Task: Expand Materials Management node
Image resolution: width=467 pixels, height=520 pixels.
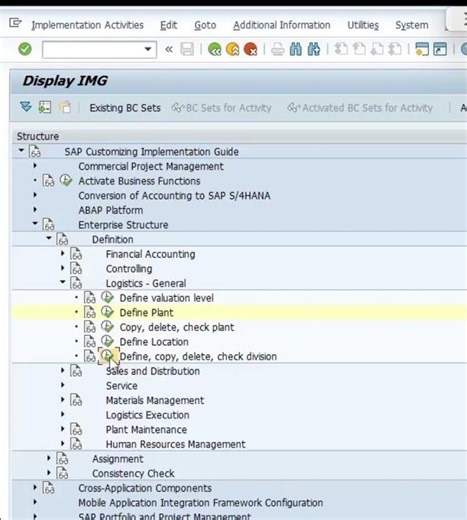Action: click(62, 399)
